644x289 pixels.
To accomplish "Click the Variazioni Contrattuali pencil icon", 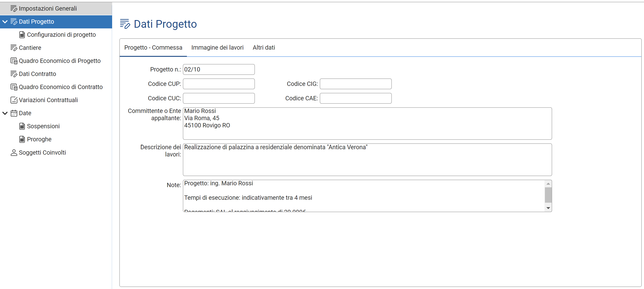I will coord(14,100).
